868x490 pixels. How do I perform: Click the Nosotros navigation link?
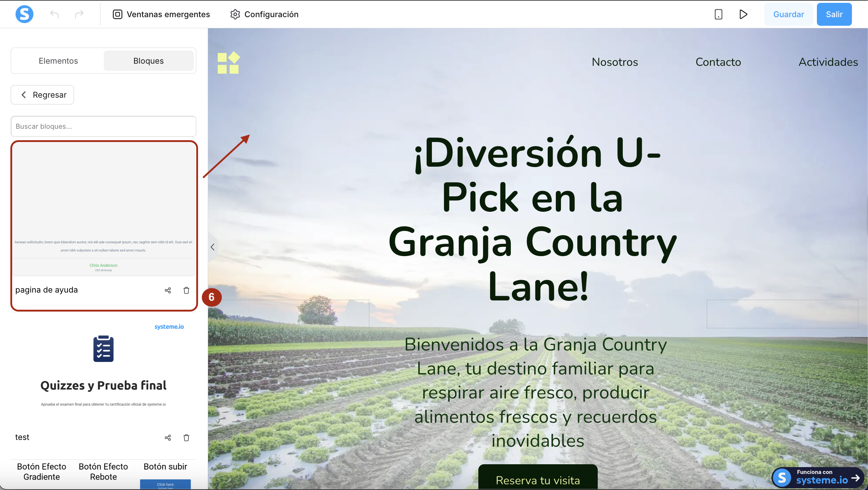pyautogui.click(x=615, y=62)
